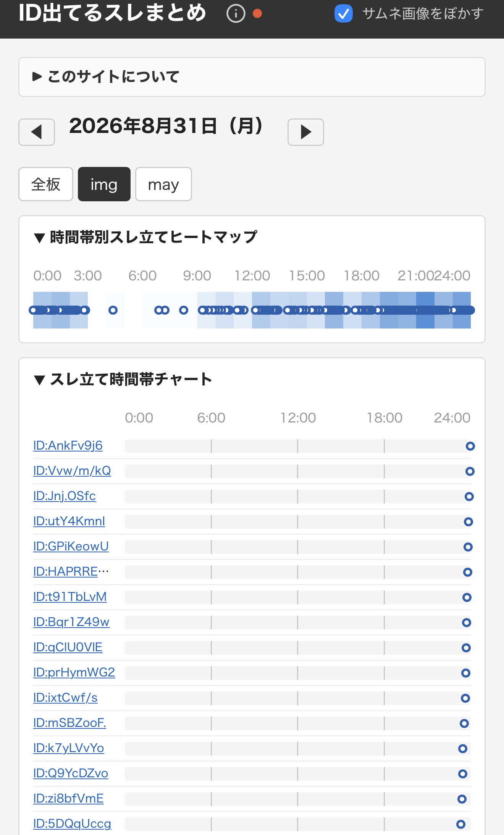
Task: Click the chart marker in the ID:k7yLVvYo row
Action: tap(463, 749)
